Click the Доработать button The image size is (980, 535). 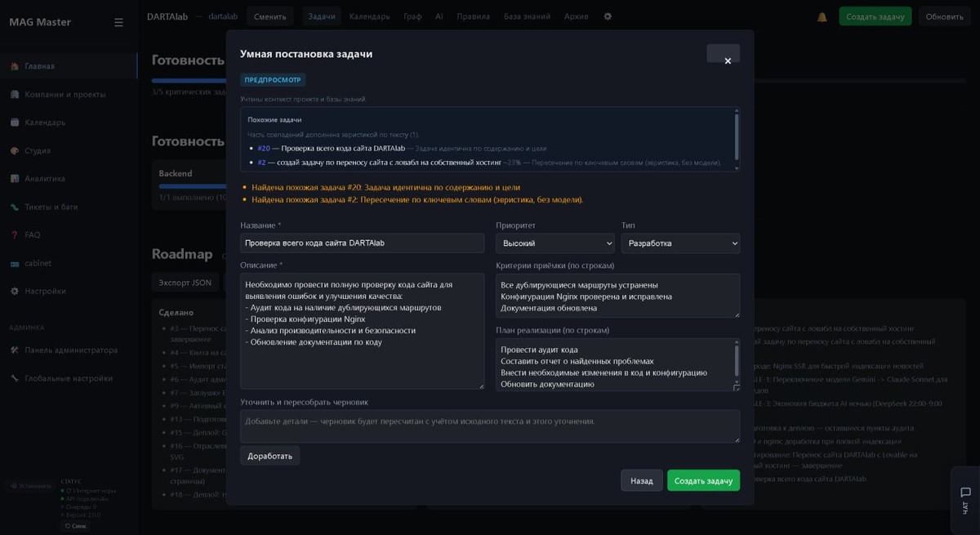coord(269,456)
